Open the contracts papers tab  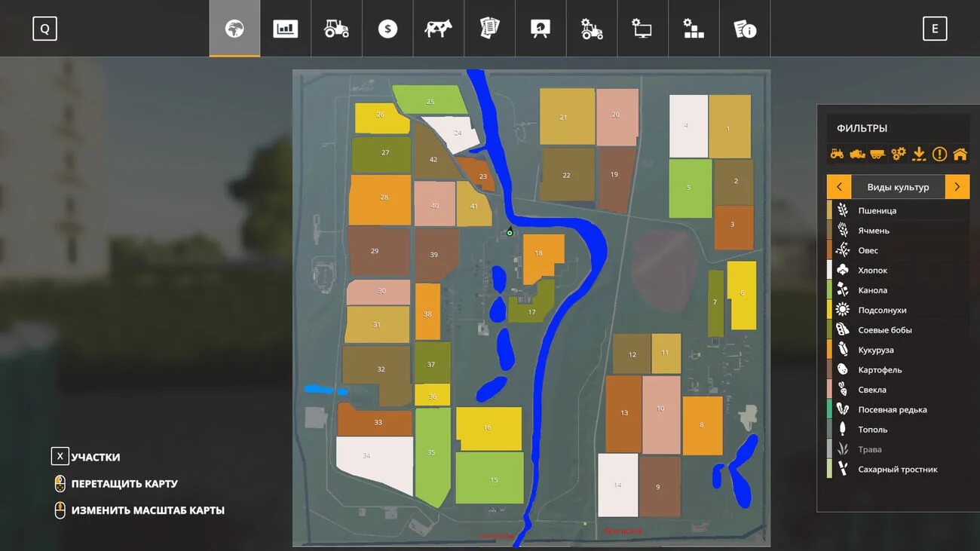(489, 29)
